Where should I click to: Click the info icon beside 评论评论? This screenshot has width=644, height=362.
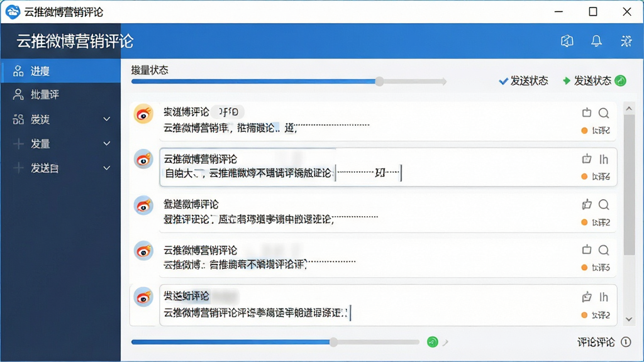626,342
